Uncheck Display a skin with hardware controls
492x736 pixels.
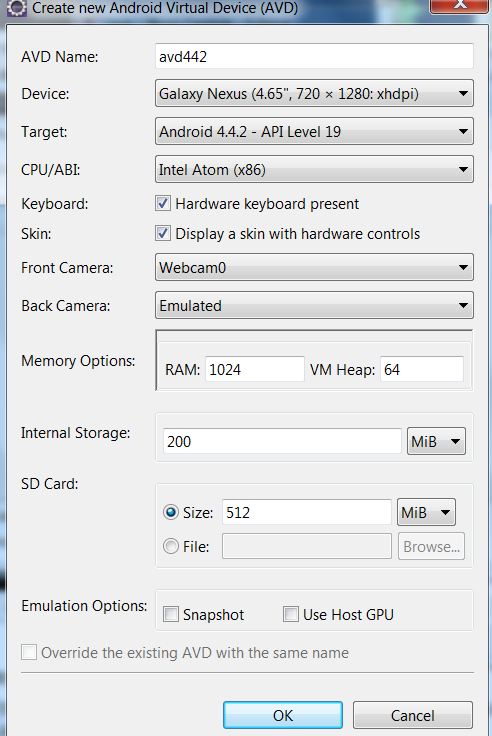(163, 233)
